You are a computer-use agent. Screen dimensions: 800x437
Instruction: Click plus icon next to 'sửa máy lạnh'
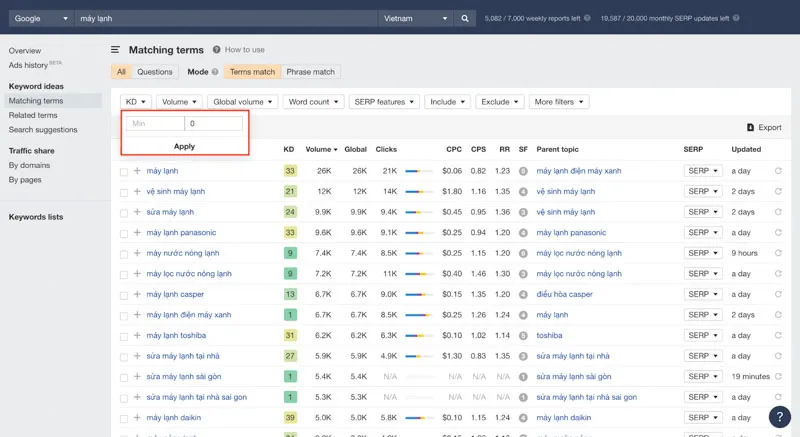137,212
